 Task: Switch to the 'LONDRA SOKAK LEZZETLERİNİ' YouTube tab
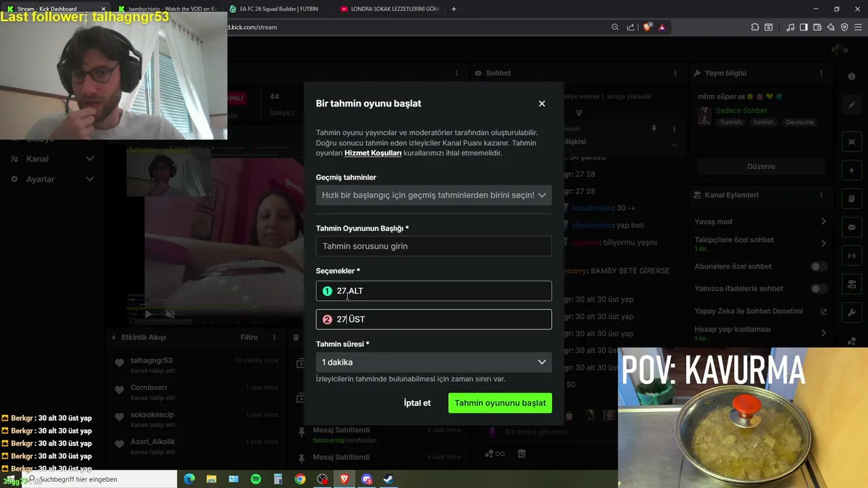pos(390,9)
